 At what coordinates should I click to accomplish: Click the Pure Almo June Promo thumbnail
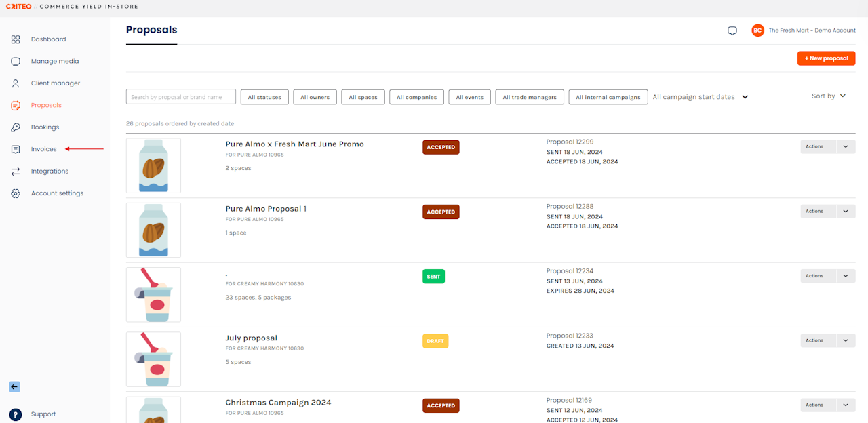pyautogui.click(x=153, y=165)
